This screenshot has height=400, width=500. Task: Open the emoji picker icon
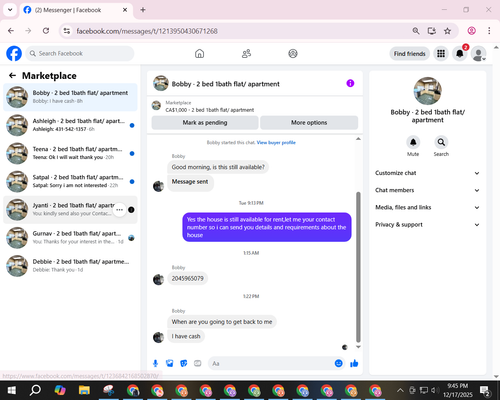point(338,363)
